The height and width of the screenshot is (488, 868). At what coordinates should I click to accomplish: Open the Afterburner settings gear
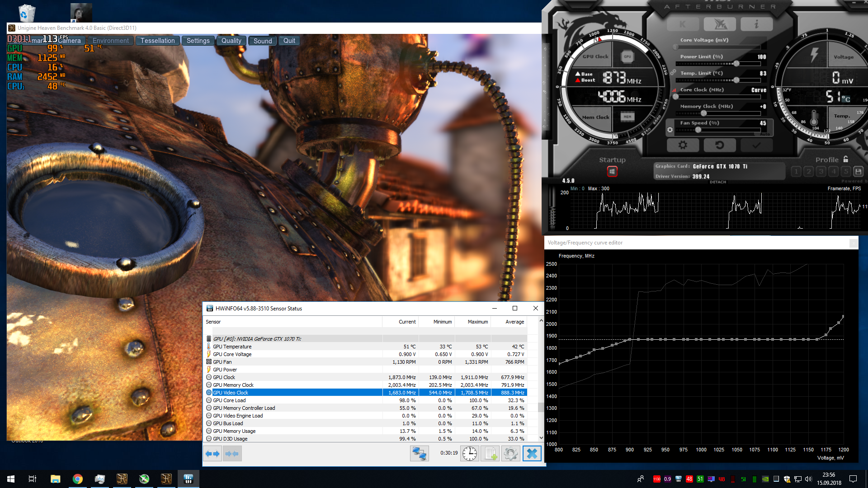coord(683,145)
